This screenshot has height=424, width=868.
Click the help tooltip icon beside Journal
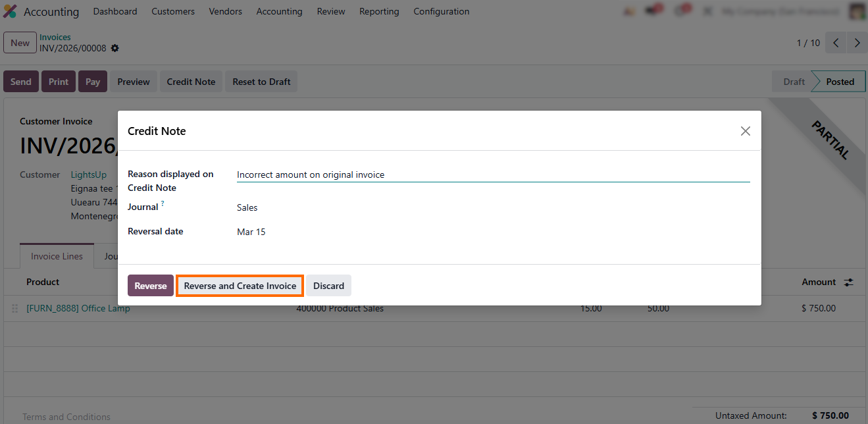click(x=163, y=204)
